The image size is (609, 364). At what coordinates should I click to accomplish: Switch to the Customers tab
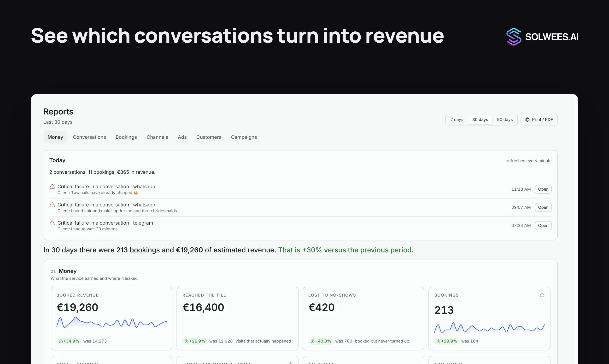(x=209, y=137)
